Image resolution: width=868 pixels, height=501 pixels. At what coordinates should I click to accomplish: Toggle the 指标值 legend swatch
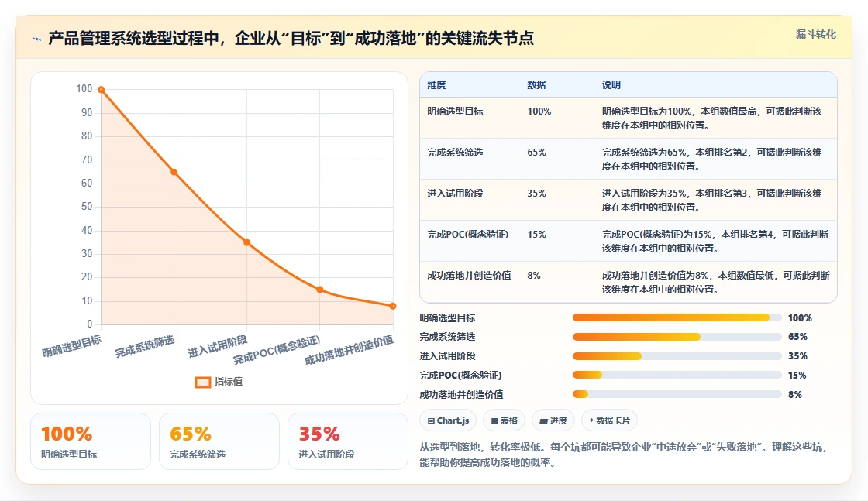click(x=202, y=382)
